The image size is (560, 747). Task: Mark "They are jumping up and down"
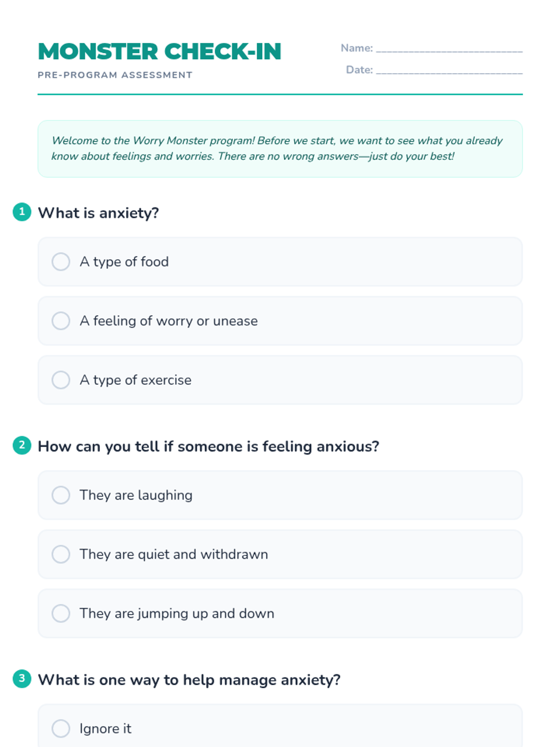61,613
